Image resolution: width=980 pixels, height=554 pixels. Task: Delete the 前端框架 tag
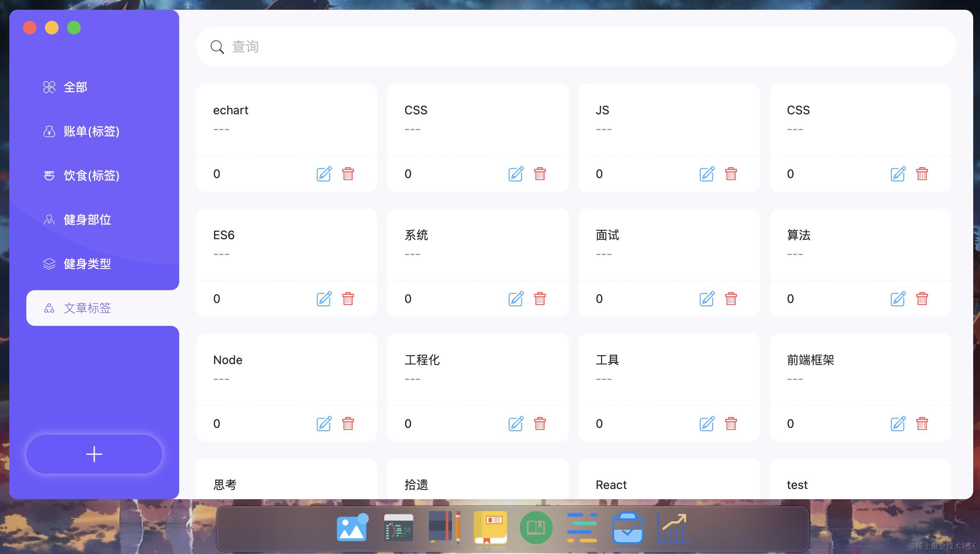pyautogui.click(x=922, y=424)
